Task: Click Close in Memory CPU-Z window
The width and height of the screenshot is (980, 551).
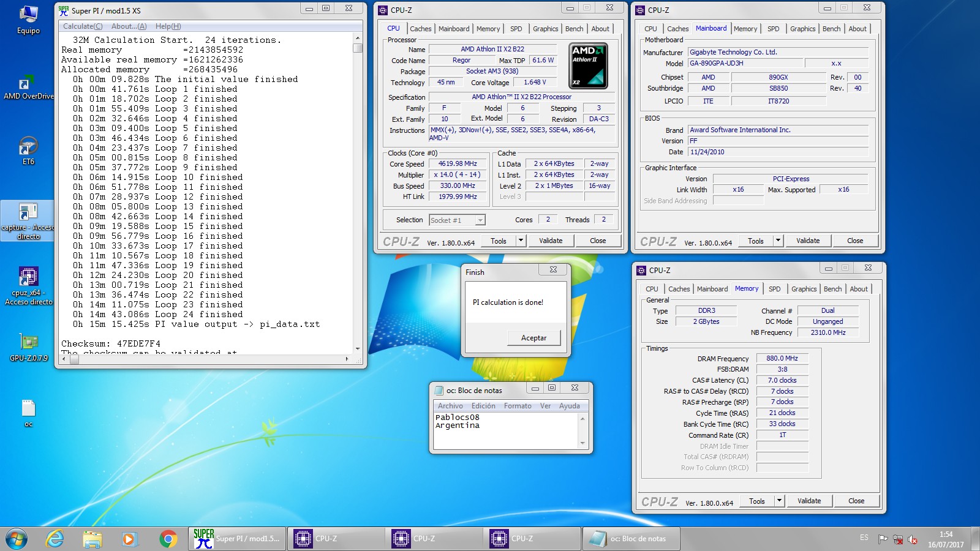Action: (856, 501)
